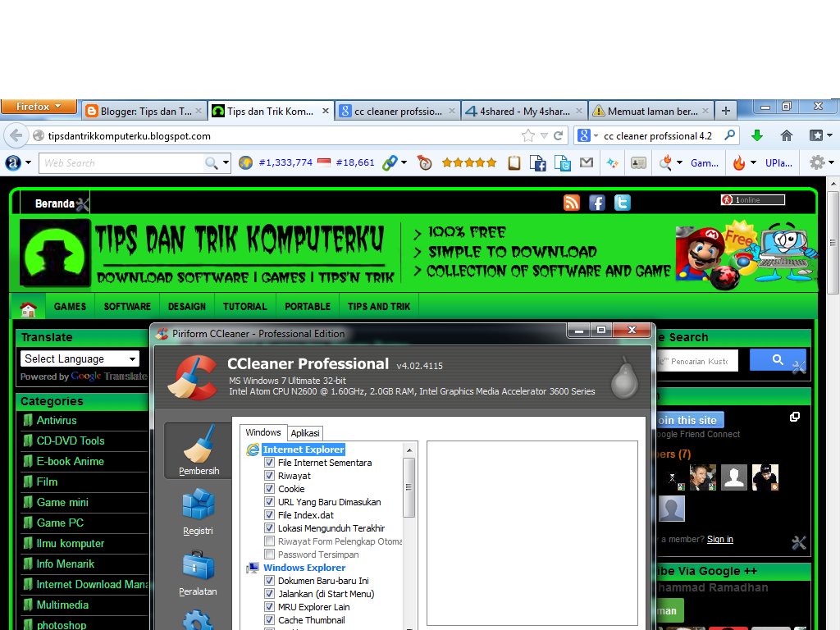Click the flame hot icon in the toolbar

click(739, 163)
